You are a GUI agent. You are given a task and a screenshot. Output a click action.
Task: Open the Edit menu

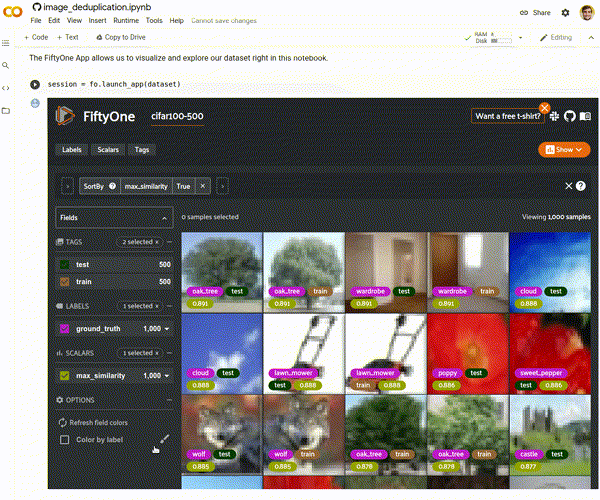pyautogui.click(x=54, y=21)
